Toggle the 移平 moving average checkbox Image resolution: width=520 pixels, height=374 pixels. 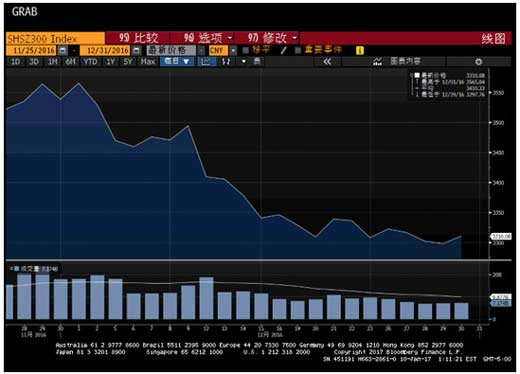tap(246, 50)
